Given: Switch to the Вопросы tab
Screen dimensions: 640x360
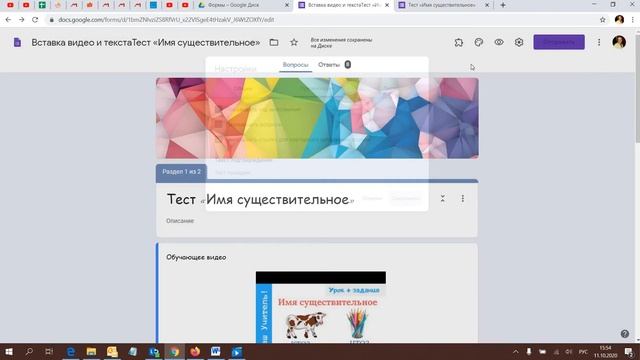Looking at the screenshot, I should click(296, 65).
